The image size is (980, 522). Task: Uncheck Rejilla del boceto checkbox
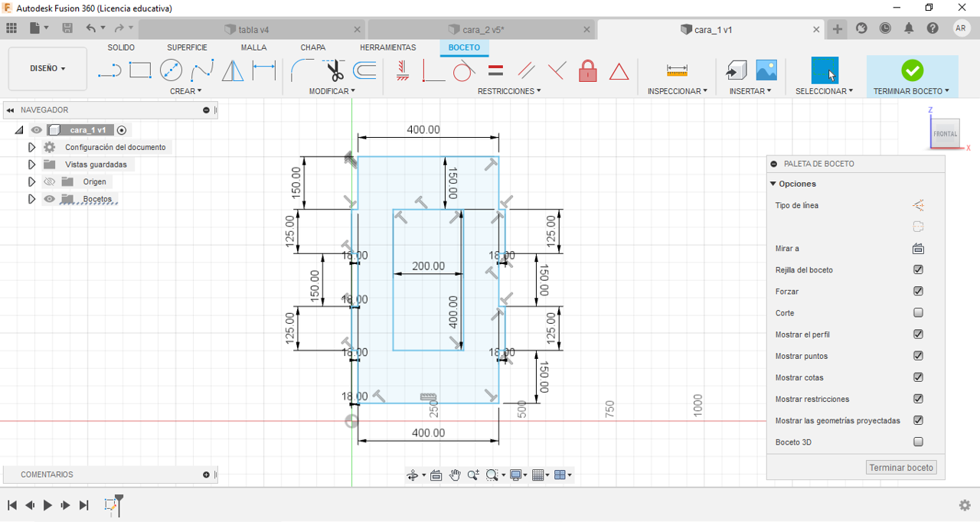point(918,269)
